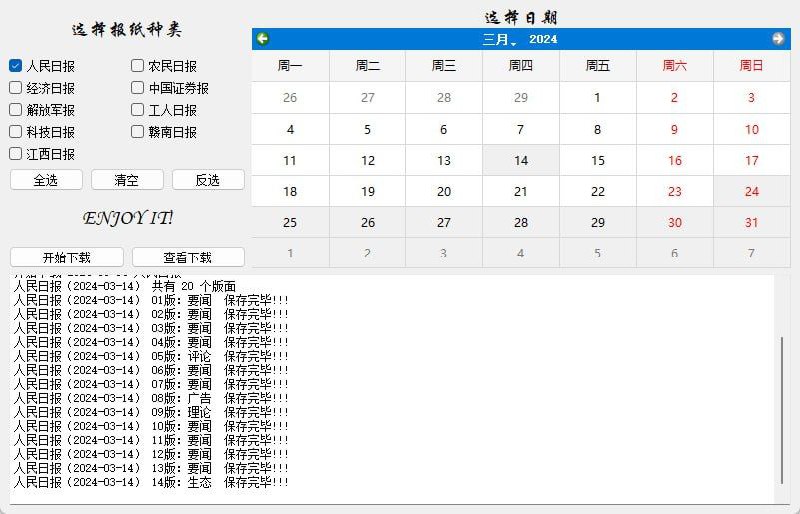Click log line 08版: 广告
The image size is (800, 514).
(x=151, y=398)
